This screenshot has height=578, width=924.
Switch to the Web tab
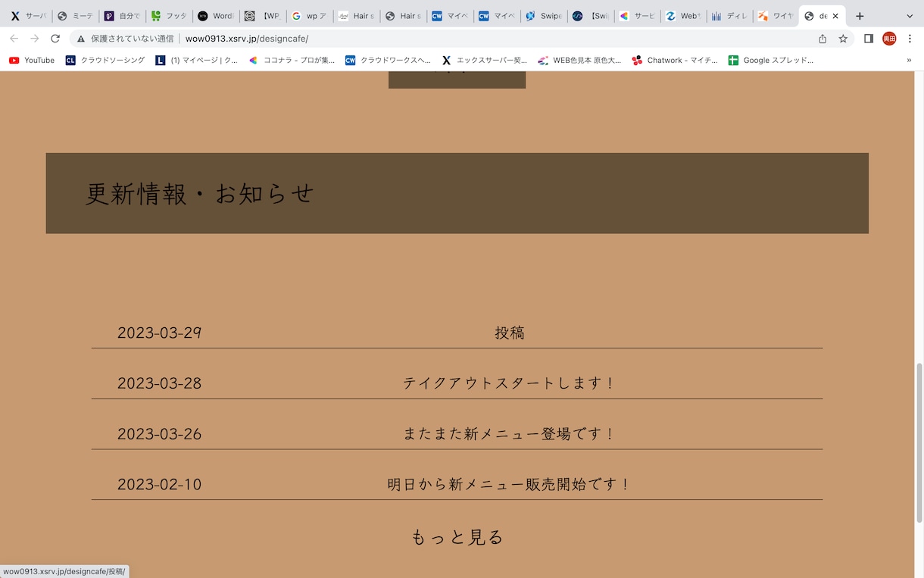[x=682, y=16]
